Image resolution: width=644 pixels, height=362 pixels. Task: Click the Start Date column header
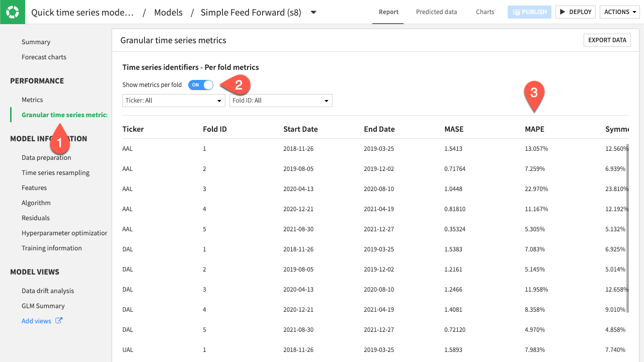click(300, 129)
